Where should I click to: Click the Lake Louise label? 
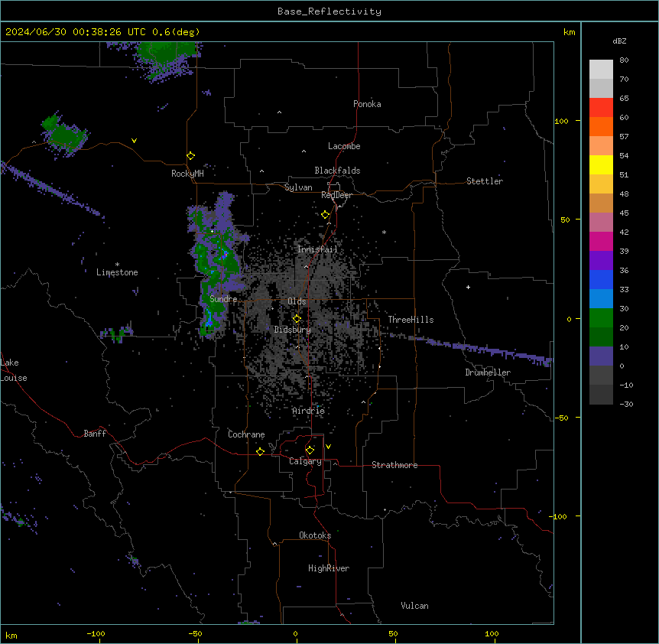[14, 370]
